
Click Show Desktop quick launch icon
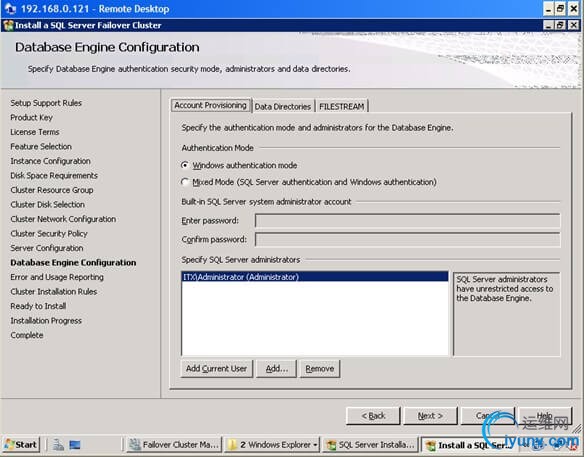click(75, 445)
